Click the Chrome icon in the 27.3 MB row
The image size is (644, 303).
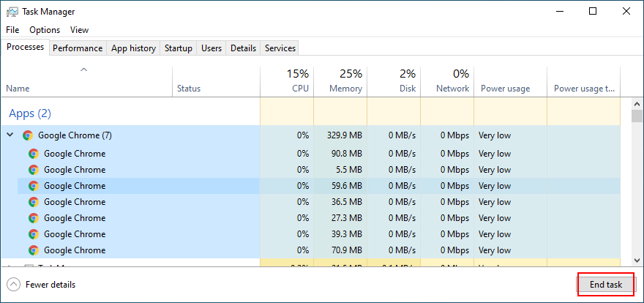[33, 218]
